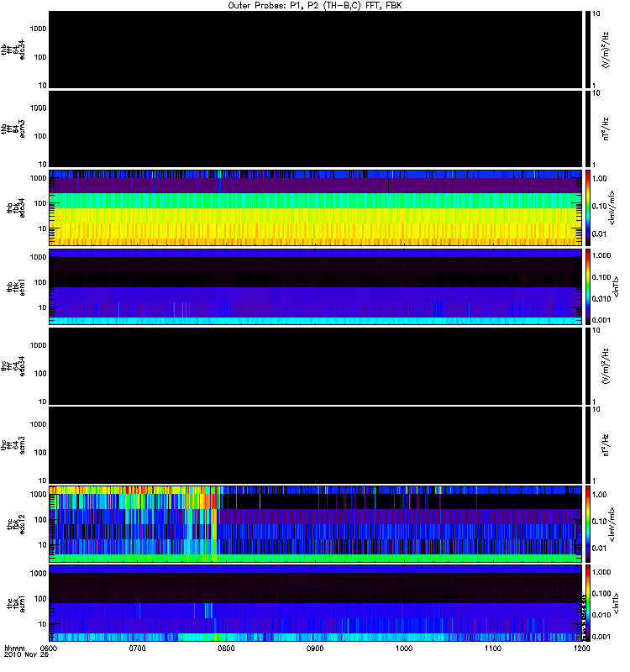Viewport: 630px width, 672px height.
Task: Click the 0.100 color scale value of thc fbk scm1
Action: coord(601,594)
